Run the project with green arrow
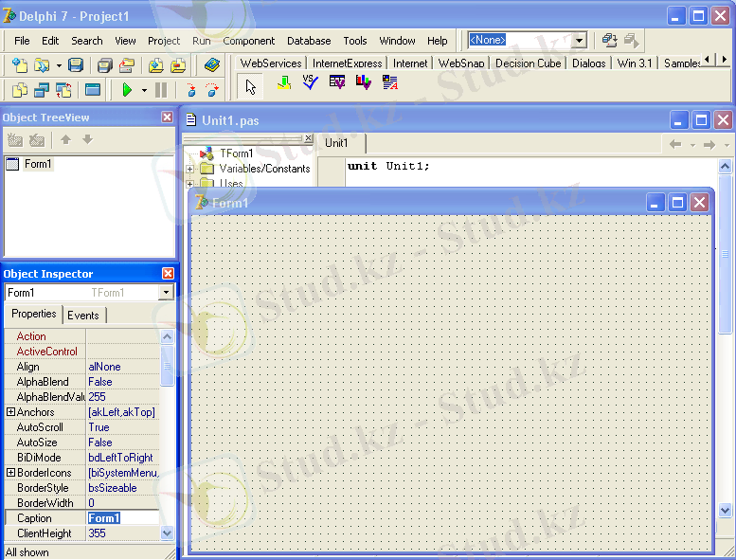The image size is (736, 560). (x=127, y=89)
